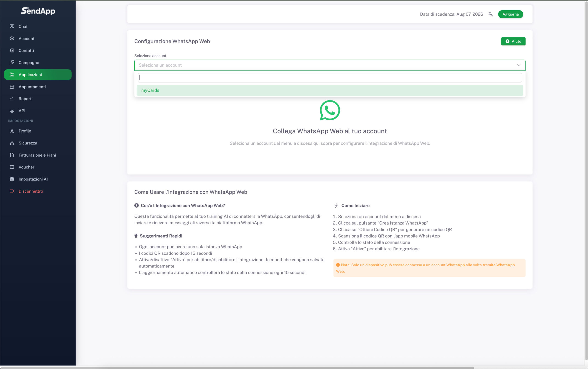Click the language translate icon
588x369 pixels.
click(x=491, y=14)
